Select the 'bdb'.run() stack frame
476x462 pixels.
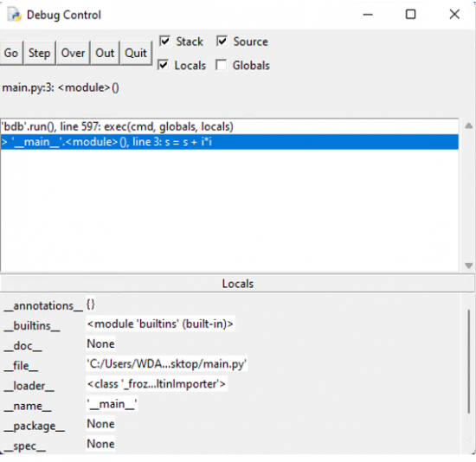tap(229, 126)
